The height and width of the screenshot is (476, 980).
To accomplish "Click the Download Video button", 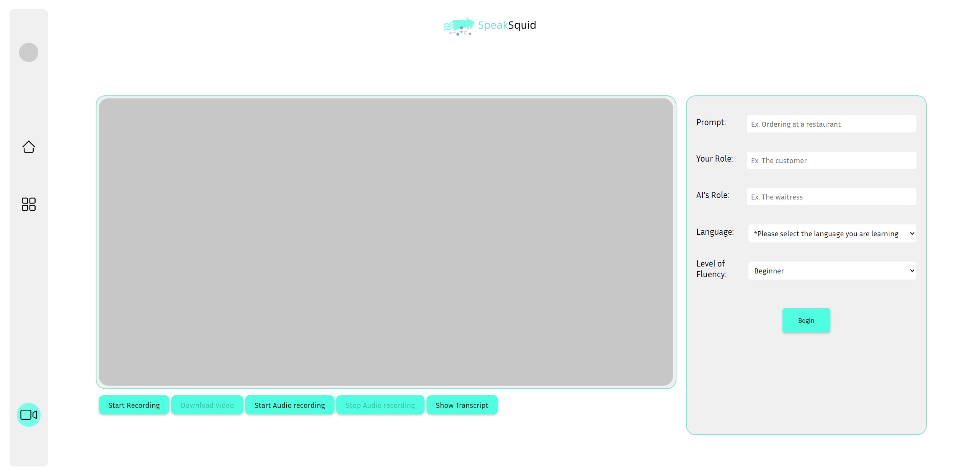I will click(207, 405).
